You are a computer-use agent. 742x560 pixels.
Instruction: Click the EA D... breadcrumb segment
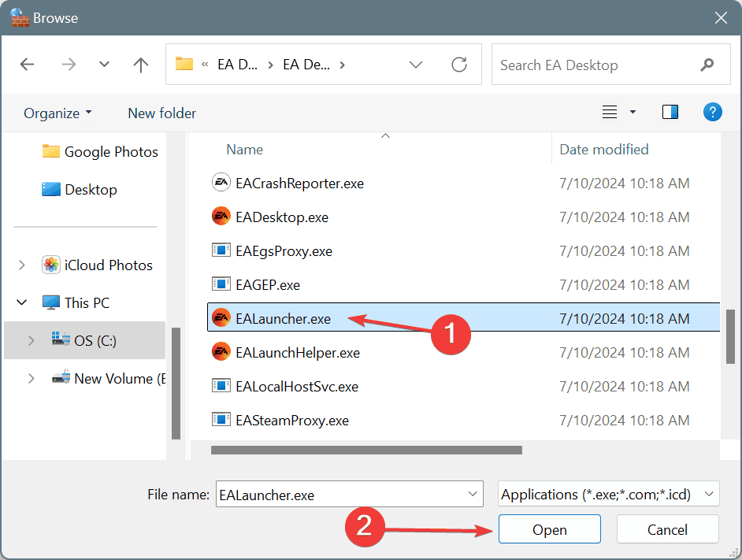238,65
